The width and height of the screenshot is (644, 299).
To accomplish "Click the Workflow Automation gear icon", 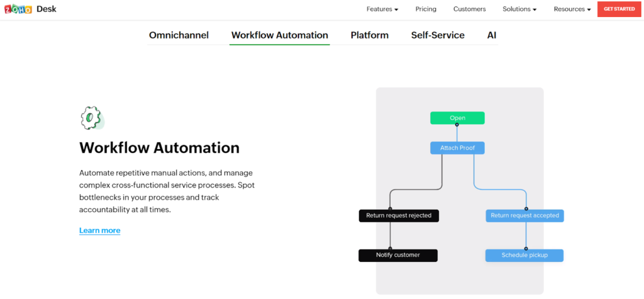I will pyautogui.click(x=92, y=118).
